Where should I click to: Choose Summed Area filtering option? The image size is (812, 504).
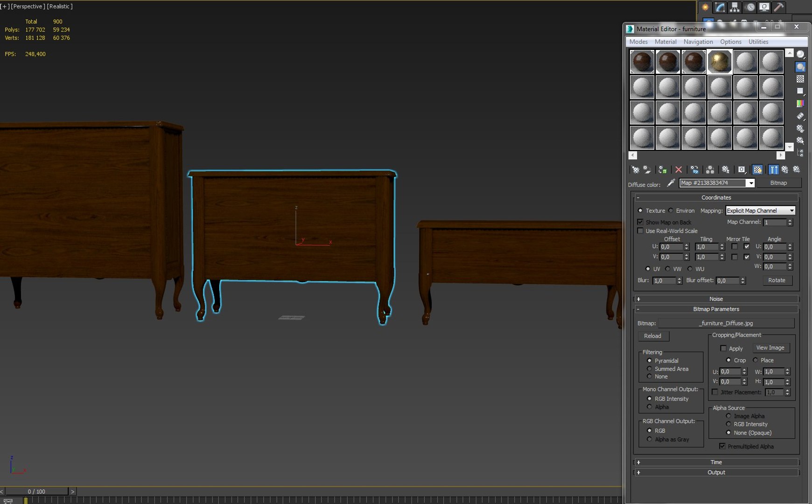649,369
